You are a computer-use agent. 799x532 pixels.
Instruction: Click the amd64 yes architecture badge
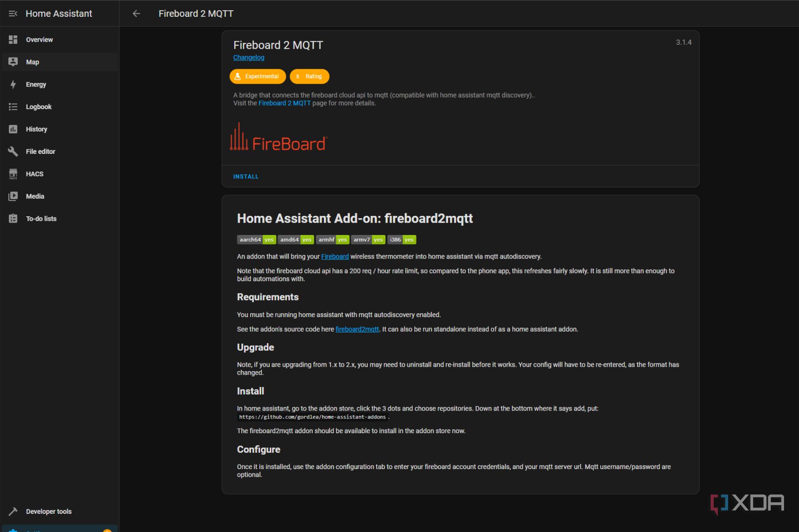pos(295,240)
